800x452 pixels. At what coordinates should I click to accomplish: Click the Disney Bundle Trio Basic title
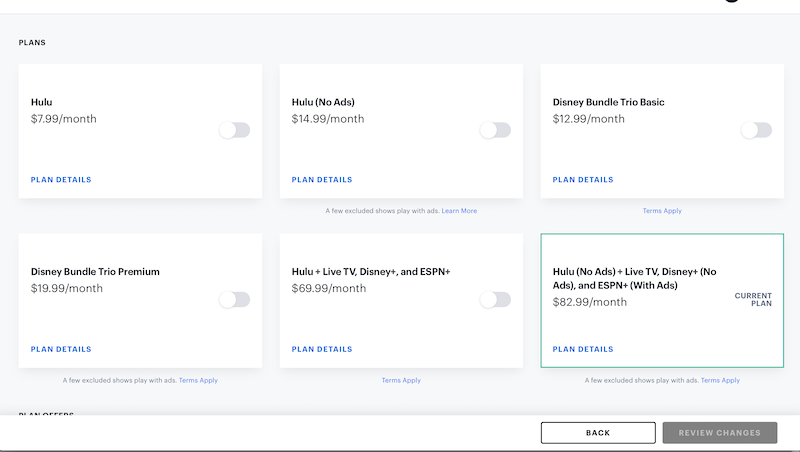608,102
